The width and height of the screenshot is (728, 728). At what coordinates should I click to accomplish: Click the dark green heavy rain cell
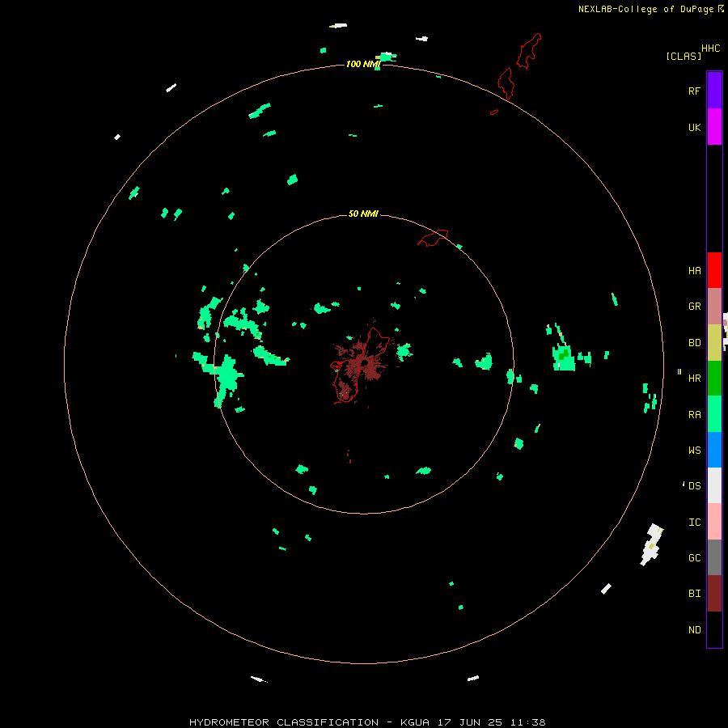click(563, 354)
